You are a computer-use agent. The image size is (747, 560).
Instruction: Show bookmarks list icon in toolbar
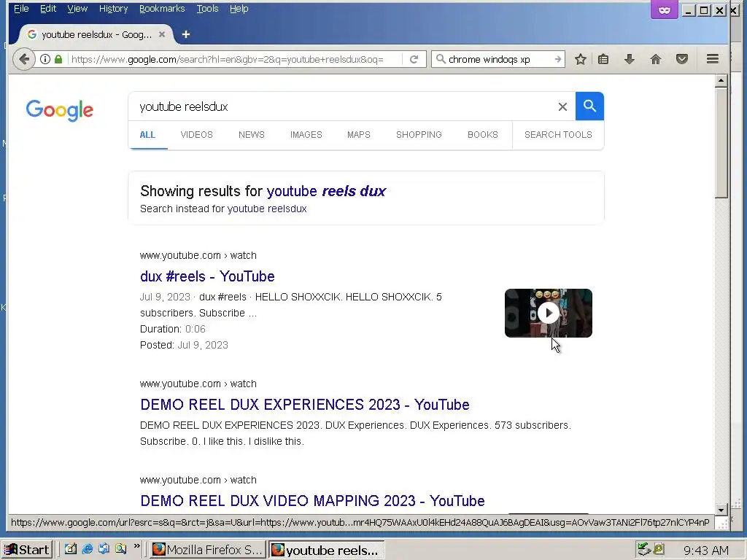click(603, 59)
